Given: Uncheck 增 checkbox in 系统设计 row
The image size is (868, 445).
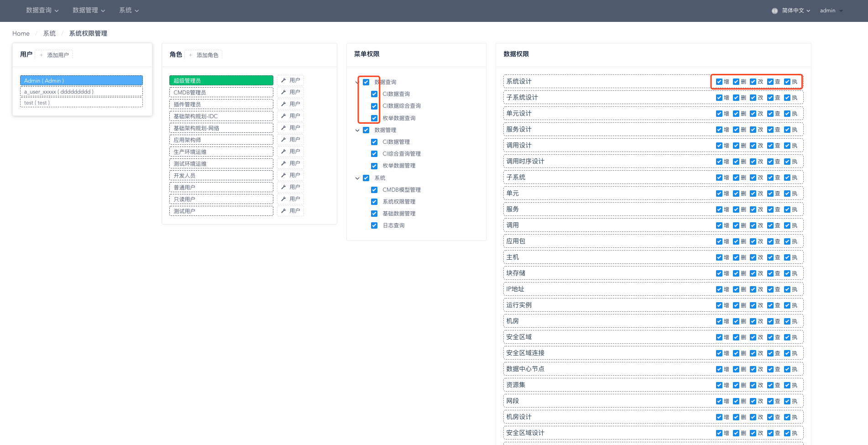Looking at the screenshot, I should pyautogui.click(x=719, y=82).
